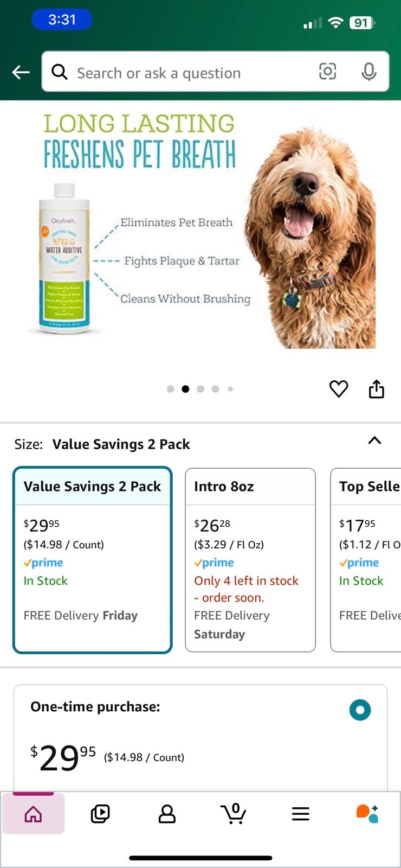
Task: Jump to third image carousel dot
Action: click(200, 389)
